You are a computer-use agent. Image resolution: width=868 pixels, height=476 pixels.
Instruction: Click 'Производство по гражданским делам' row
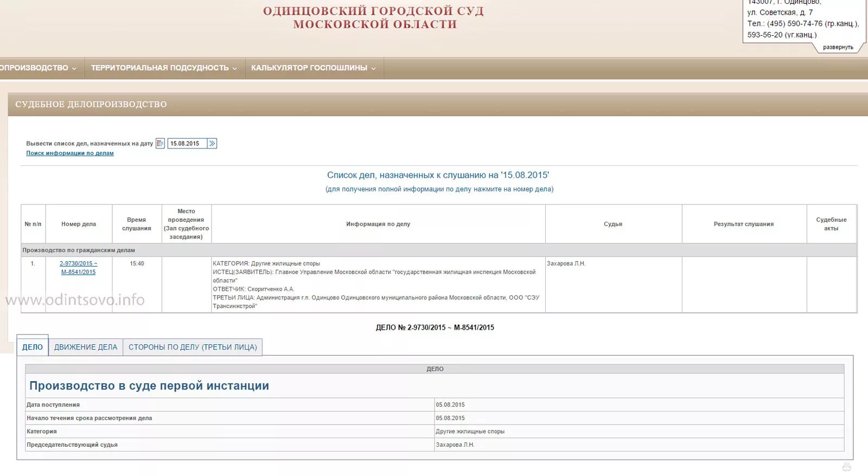pos(439,250)
